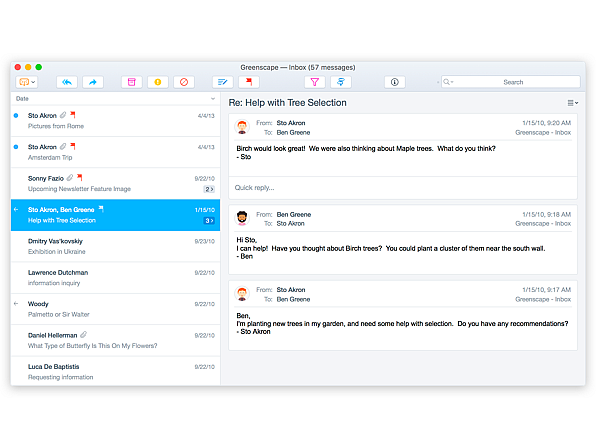Mark message as junk with the yellow icon
This screenshot has height=447, width=596.
point(158,82)
